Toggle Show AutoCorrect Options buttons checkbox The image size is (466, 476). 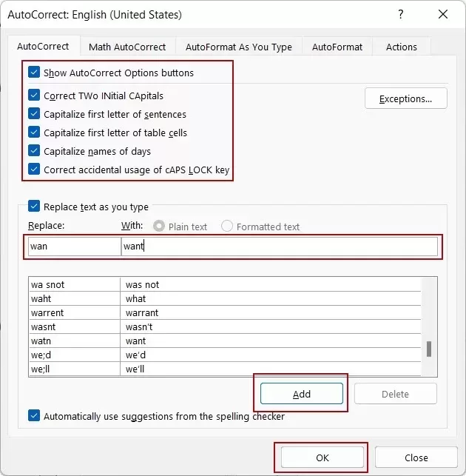34,73
